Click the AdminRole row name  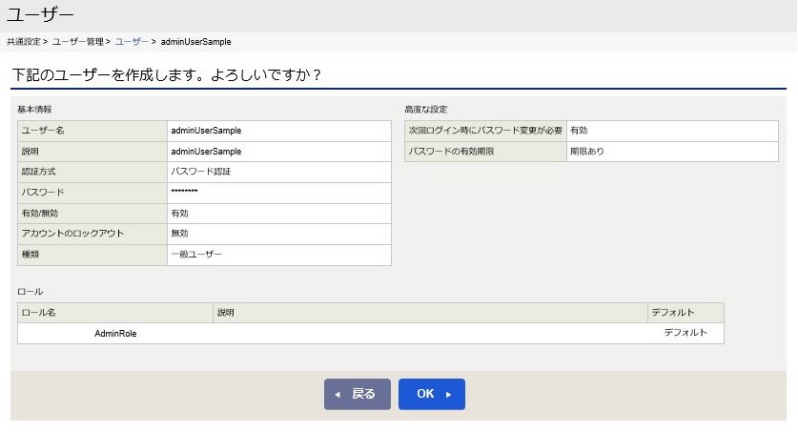coord(116,334)
